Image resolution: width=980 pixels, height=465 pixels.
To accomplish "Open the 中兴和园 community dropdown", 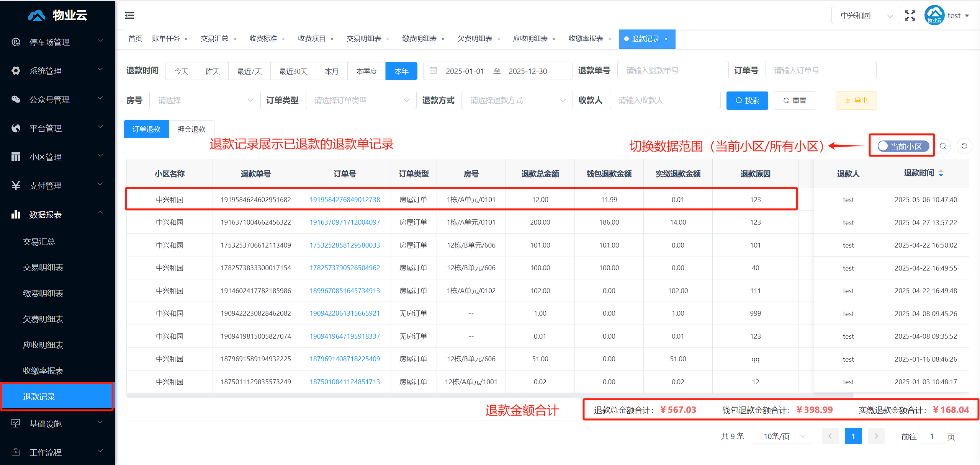I will (x=865, y=15).
